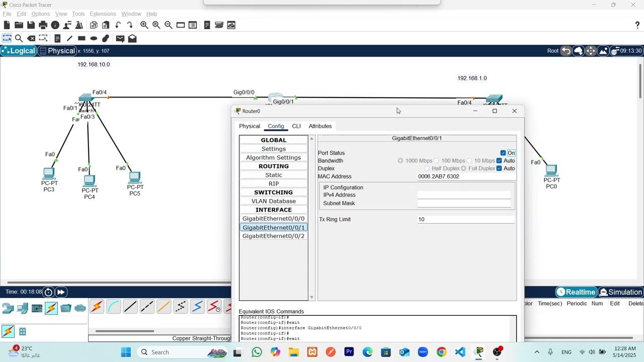Pick the Fiber orange cable
Image resolution: width=644 pixels, height=362 pixels.
point(164,307)
